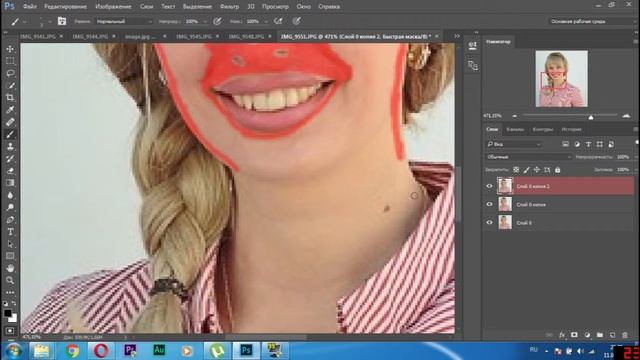
Task: Hide the Слой 0 копия layer
Action: click(x=489, y=204)
